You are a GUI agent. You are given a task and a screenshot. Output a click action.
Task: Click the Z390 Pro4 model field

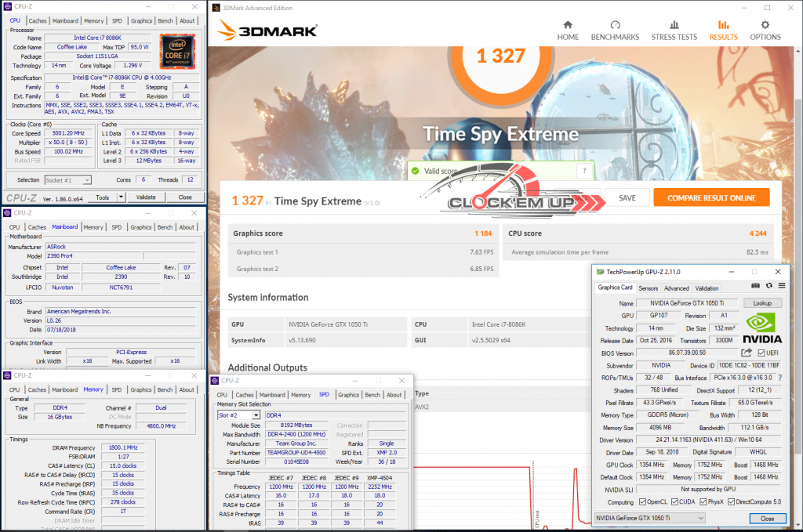94,255
